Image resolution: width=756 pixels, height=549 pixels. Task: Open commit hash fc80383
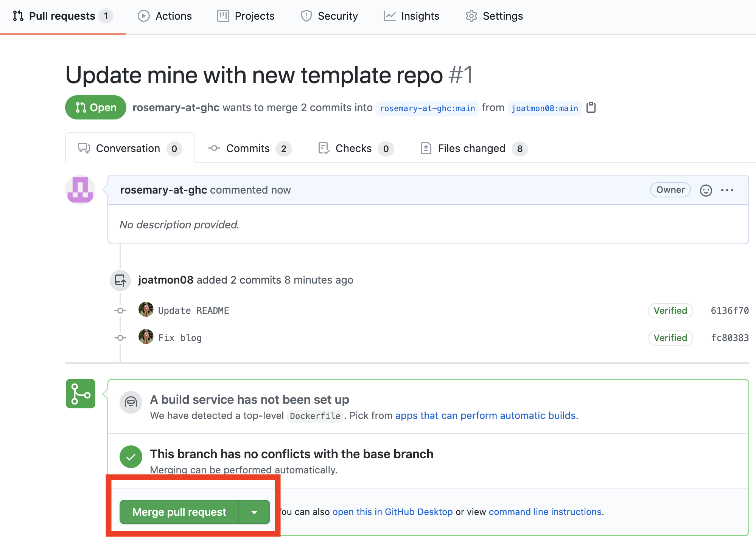click(730, 338)
